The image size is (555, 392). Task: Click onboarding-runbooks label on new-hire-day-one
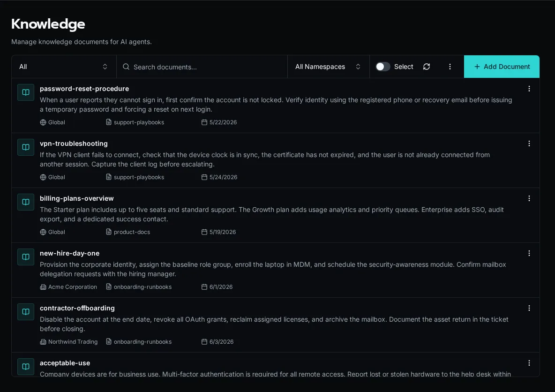[x=142, y=287]
